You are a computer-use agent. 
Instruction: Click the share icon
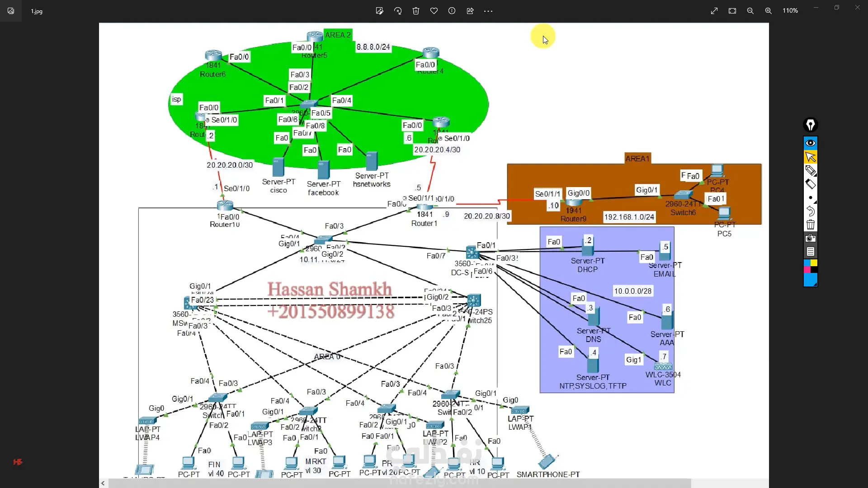click(470, 11)
